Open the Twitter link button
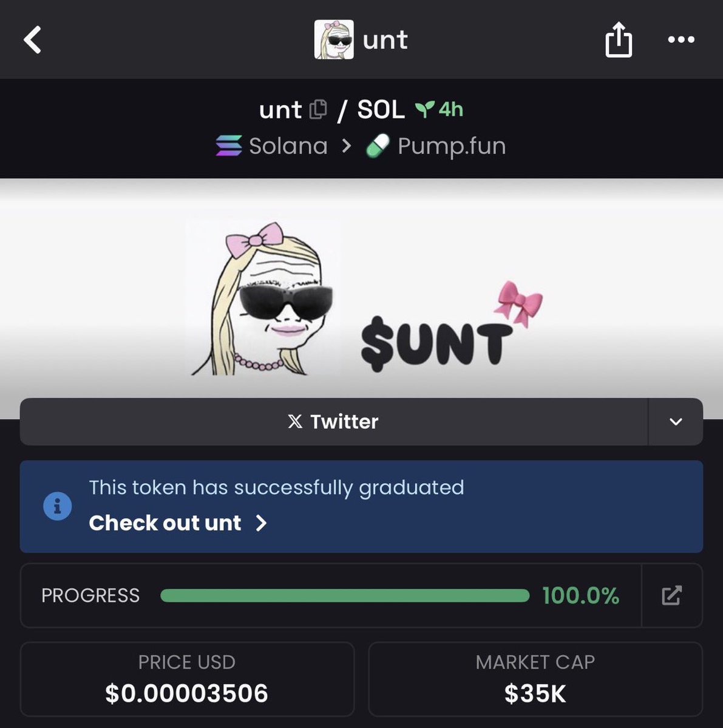Screen dimensions: 723x728 [333, 422]
